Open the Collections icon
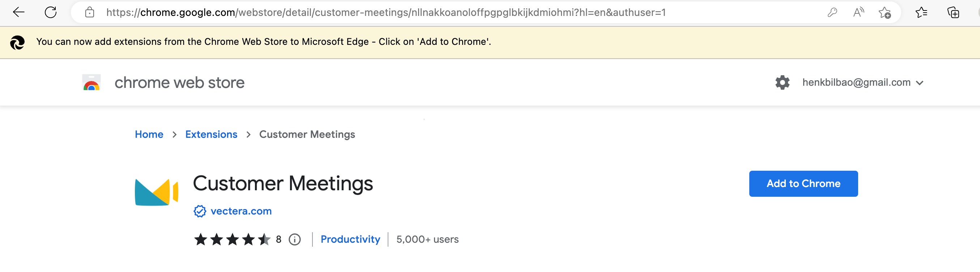Viewport: 980px width, 272px height. click(953, 13)
